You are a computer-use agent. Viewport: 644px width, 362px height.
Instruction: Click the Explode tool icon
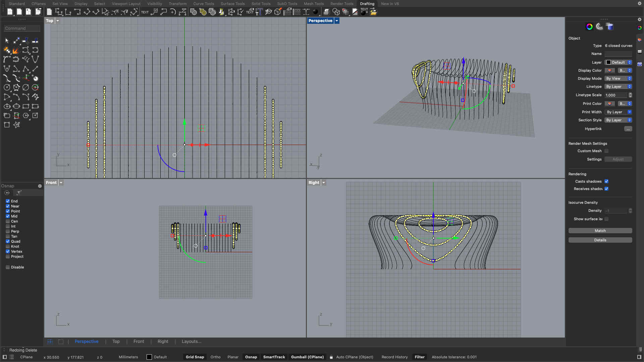[x=16, y=50]
